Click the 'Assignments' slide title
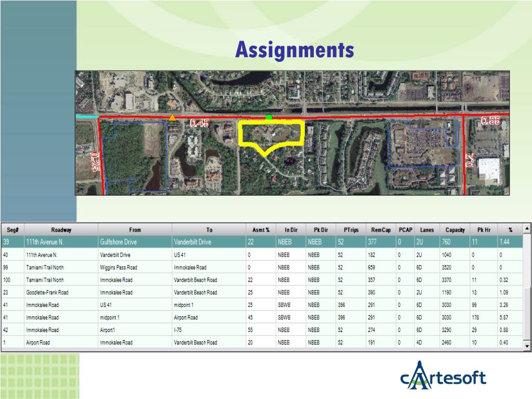532x399 pixels. (295, 49)
